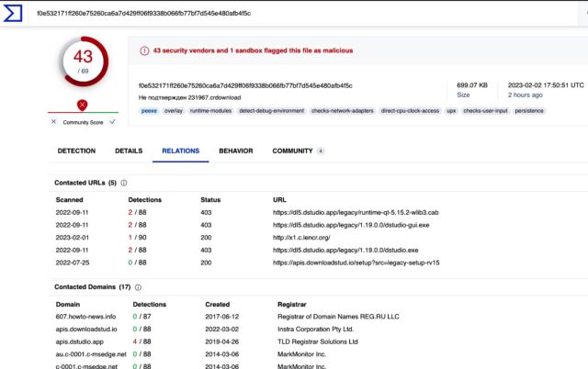Image resolution: width=588 pixels, height=369 pixels.
Task: Click the malicious alert warning icon
Action: 144,50
